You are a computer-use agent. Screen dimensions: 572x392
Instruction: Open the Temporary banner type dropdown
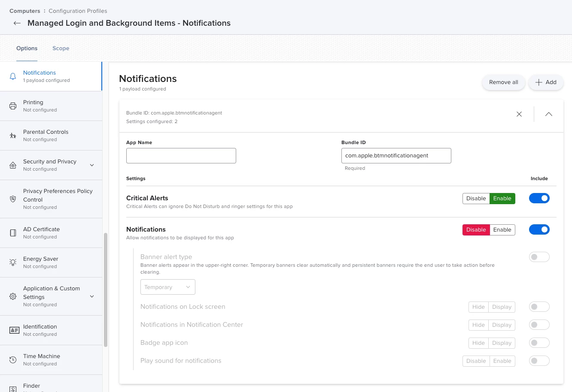tap(168, 287)
